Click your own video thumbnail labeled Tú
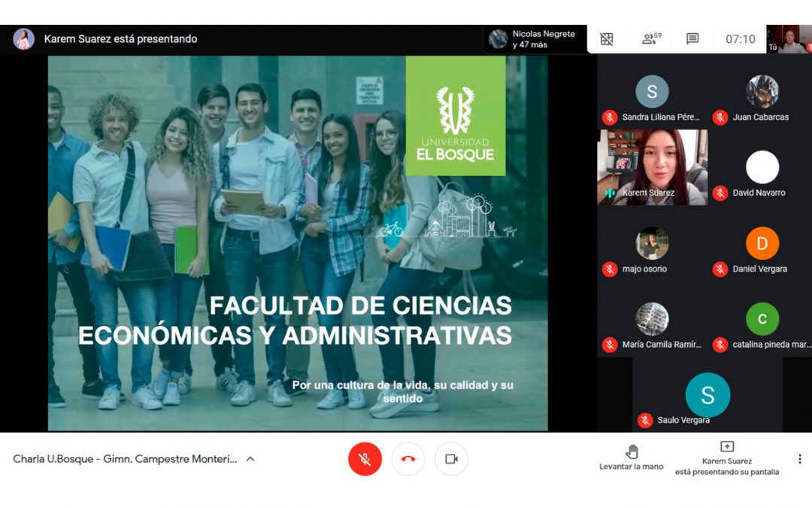This screenshot has height=508, width=812. coord(789,39)
